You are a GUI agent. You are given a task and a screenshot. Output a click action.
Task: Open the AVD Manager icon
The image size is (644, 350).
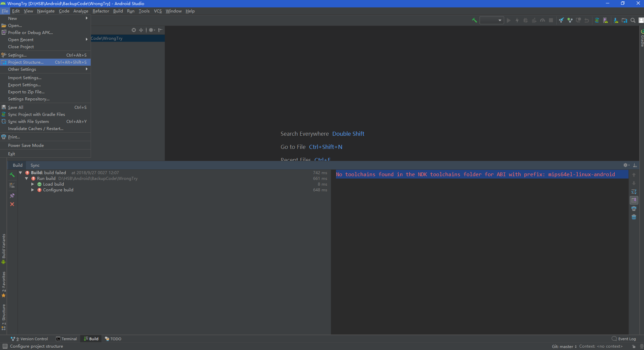click(606, 20)
